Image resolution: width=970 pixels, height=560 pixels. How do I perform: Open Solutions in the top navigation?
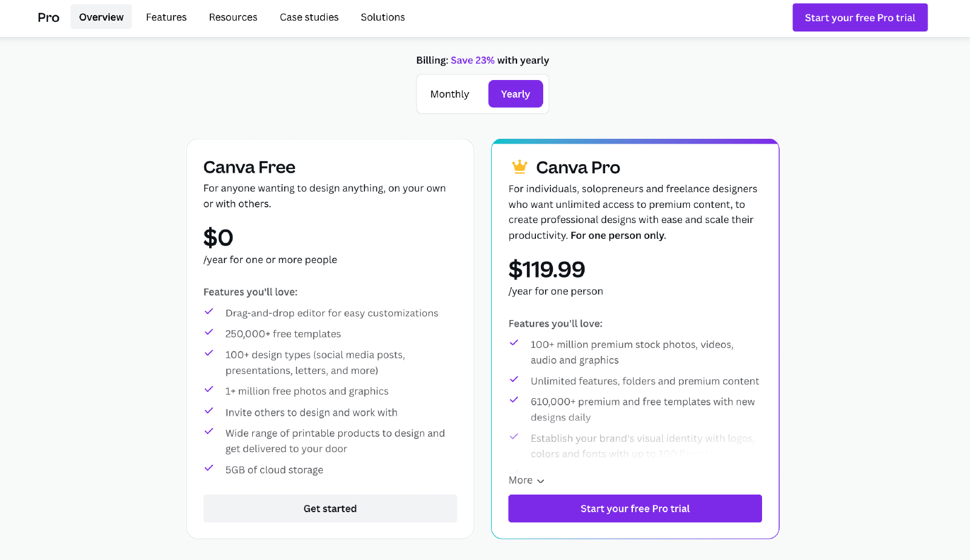(x=383, y=17)
